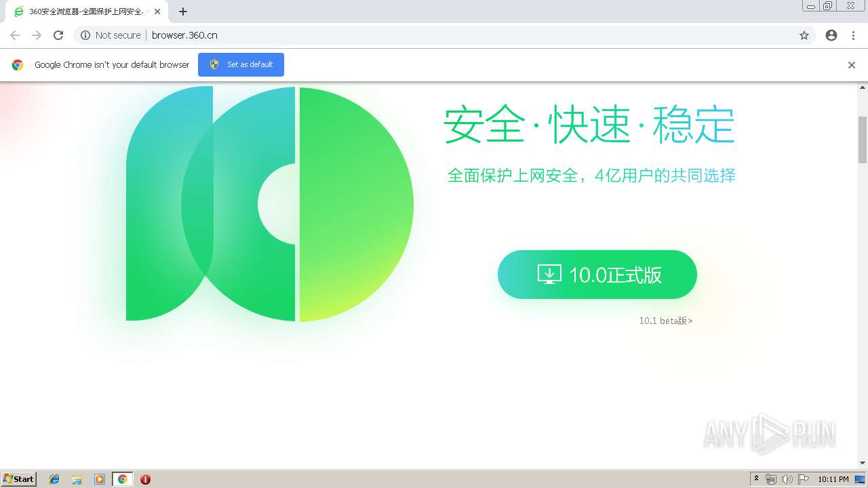This screenshot has width=868, height=488.
Task: Click the large 360 browser 10 logo
Action: (270, 203)
